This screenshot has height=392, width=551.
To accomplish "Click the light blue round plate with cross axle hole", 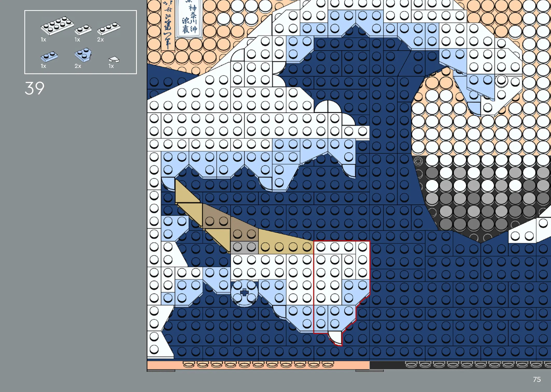I will 244,293.
